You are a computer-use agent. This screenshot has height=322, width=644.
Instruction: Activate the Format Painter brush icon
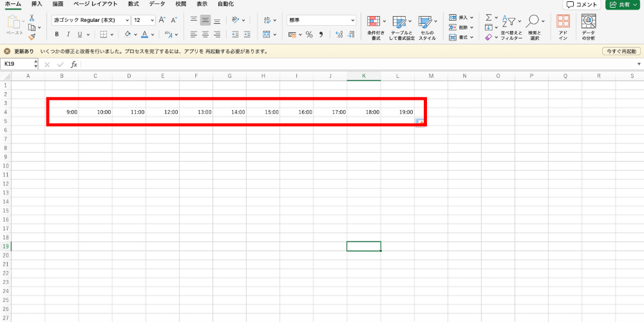(x=32, y=37)
